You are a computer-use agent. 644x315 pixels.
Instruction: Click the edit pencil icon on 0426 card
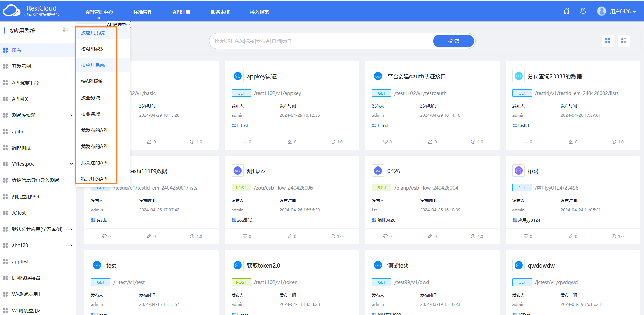coord(430,236)
